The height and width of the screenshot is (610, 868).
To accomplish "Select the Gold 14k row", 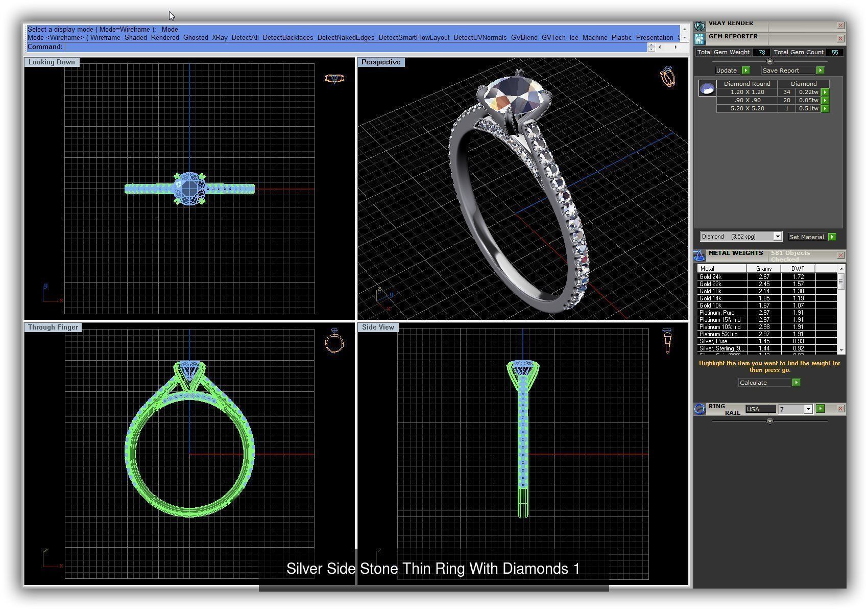I will pos(767,298).
